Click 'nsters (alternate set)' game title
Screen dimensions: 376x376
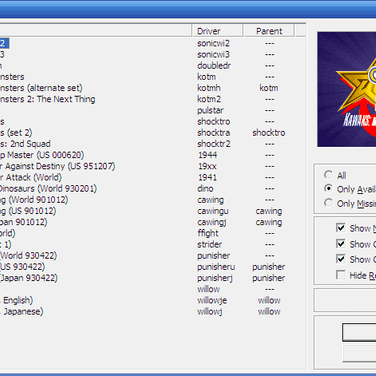41,88
